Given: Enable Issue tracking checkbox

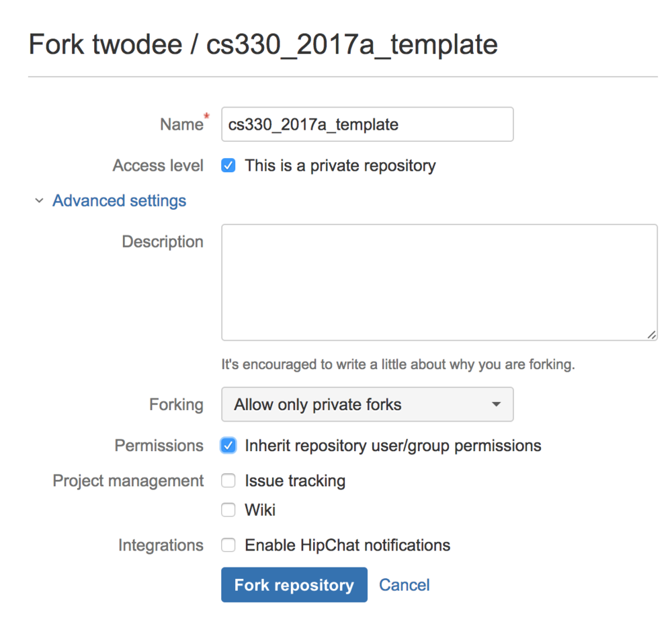Looking at the screenshot, I should pos(228,481).
